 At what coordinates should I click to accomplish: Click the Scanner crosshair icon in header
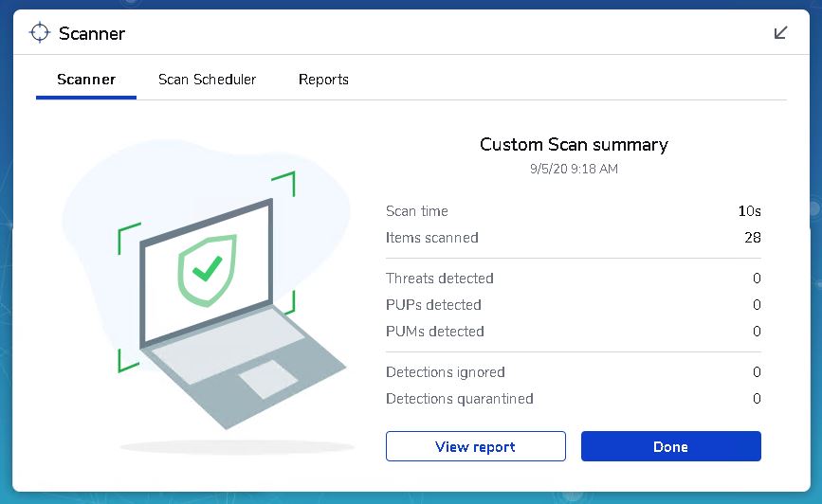coord(39,33)
